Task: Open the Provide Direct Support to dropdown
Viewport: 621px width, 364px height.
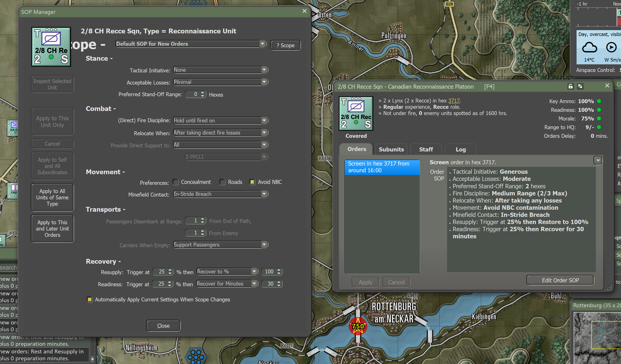Action: click(221, 145)
